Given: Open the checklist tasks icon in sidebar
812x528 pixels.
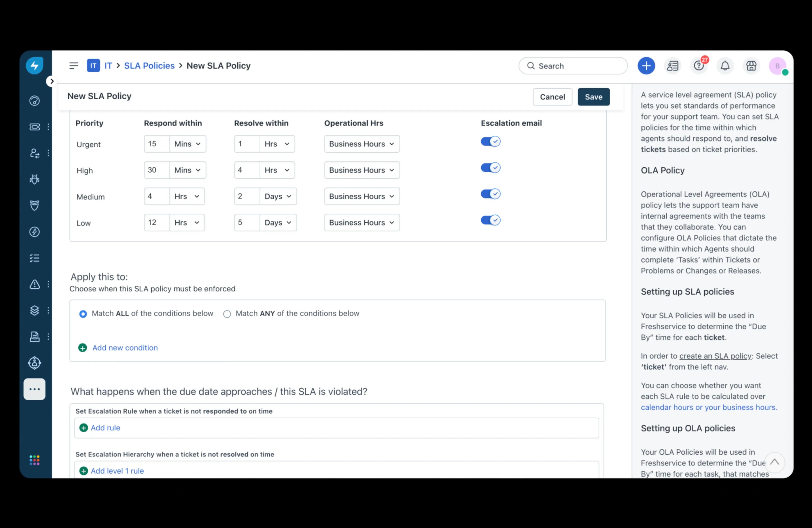Looking at the screenshot, I should click(x=34, y=258).
